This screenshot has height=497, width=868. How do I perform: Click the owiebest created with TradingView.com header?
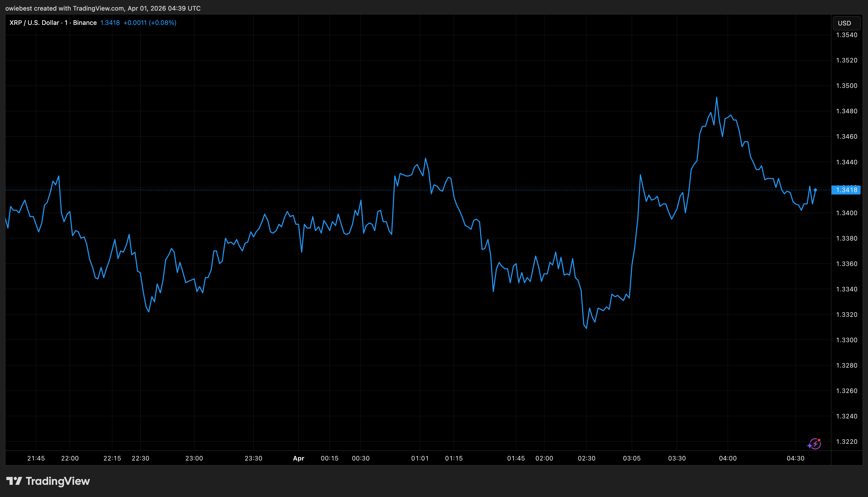103,8
